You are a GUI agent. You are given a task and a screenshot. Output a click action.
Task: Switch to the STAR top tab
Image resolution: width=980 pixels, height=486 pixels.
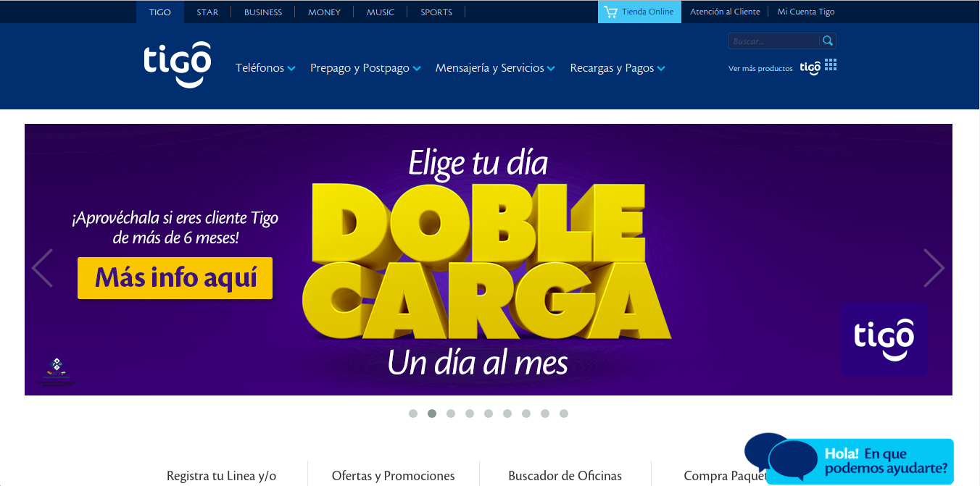207,12
